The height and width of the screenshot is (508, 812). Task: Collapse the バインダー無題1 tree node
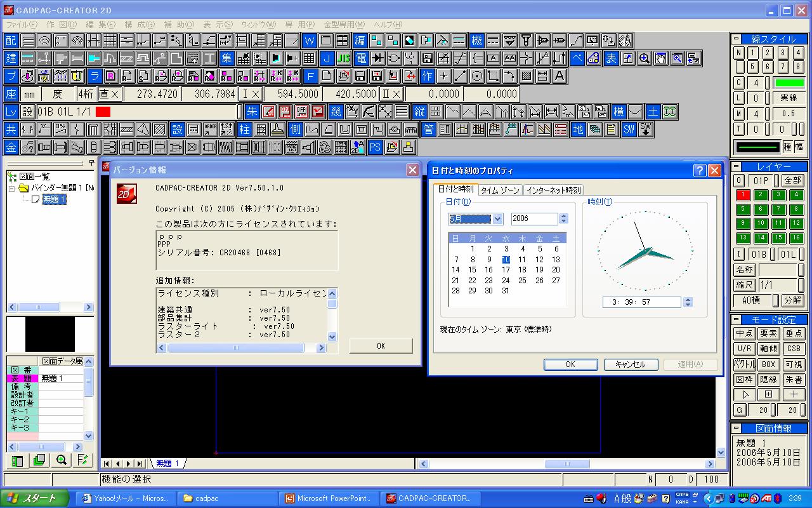pos(11,189)
